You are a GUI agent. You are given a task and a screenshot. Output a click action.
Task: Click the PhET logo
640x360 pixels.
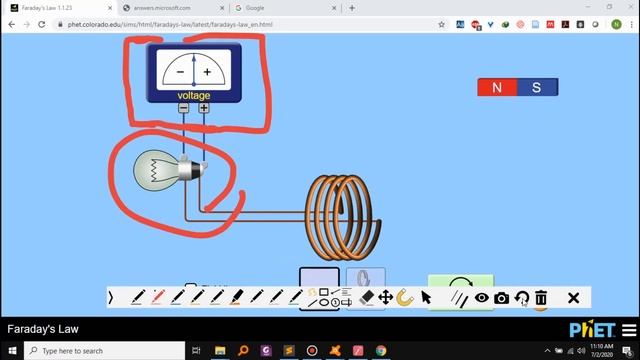coord(592,329)
